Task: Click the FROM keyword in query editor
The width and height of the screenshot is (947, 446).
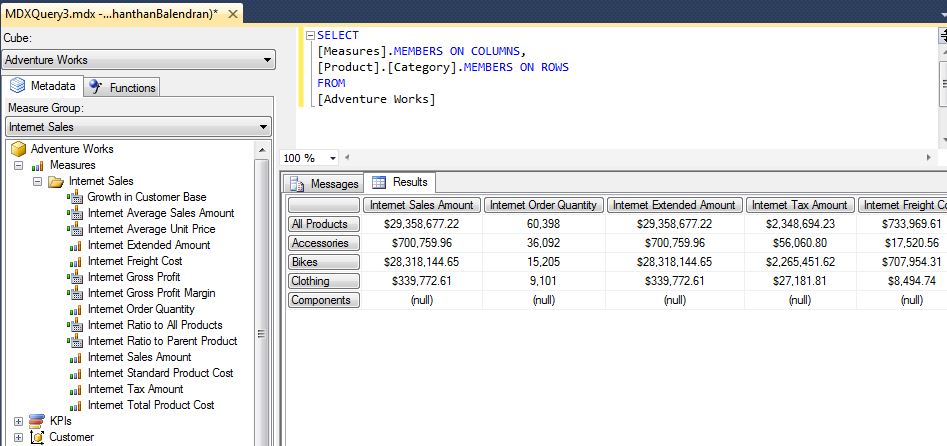Action: click(331, 83)
